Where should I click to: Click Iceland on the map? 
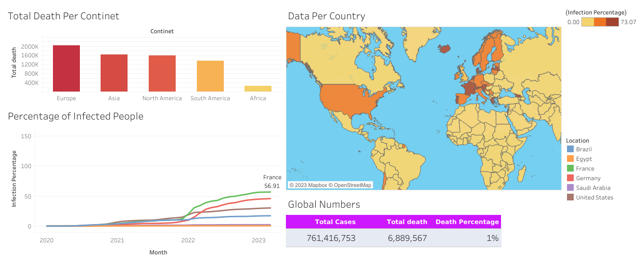click(x=444, y=49)
